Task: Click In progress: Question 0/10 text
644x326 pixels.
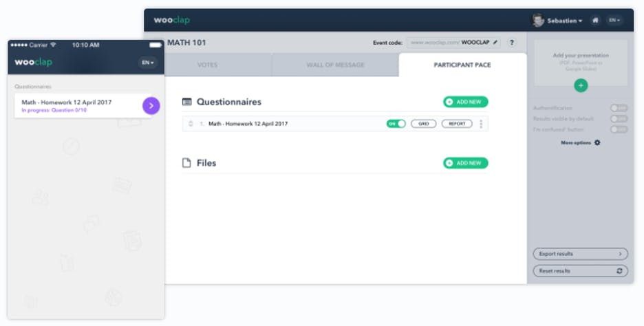Action: pos(54,111)
